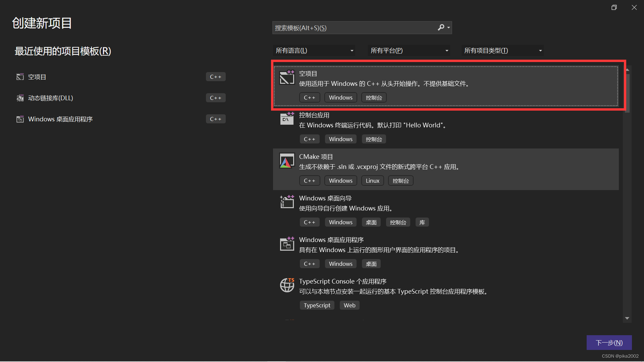
Task: Click the CMake project template icon
Action: tap(287, 161)
